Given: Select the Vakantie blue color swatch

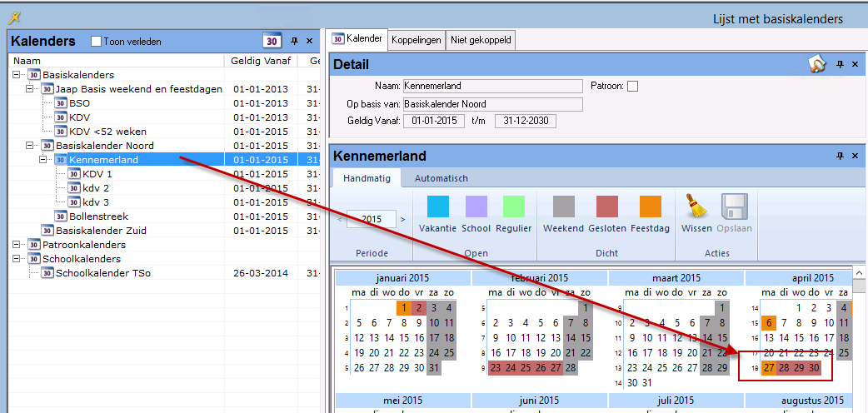Looking at the screenshot, I should [x=437, y=207].
